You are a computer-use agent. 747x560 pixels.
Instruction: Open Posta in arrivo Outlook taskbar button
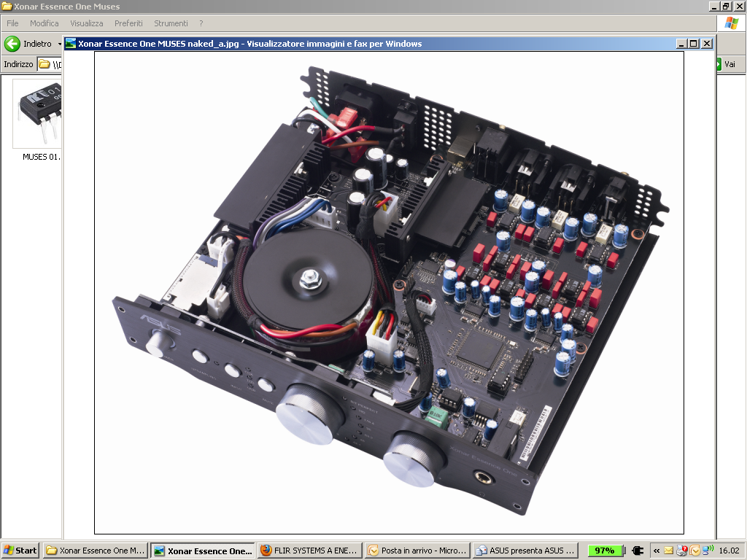pyautogui.click(x=417, y=551)
